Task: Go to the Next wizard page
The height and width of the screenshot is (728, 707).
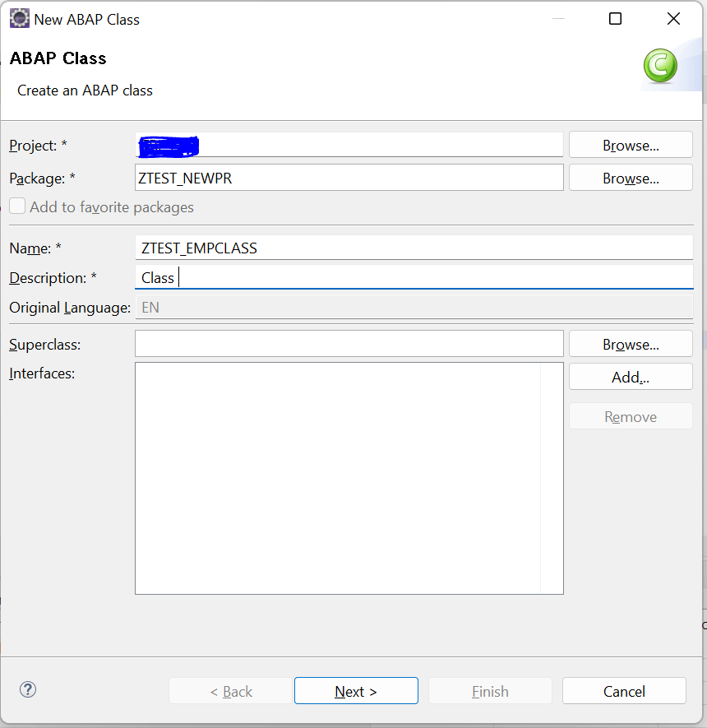Action: click(356, 691)
